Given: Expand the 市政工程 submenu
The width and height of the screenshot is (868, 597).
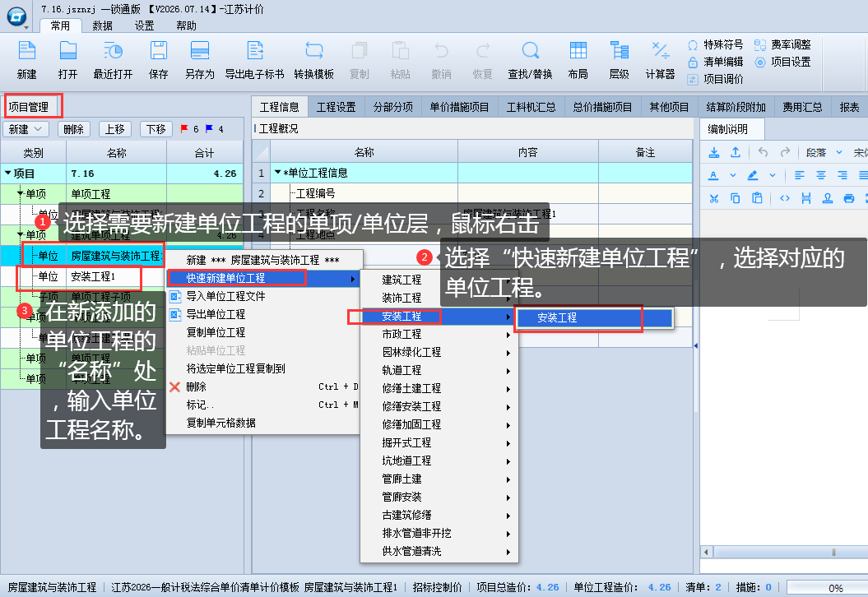Looking at the screenshot, I should coord(508,335).
